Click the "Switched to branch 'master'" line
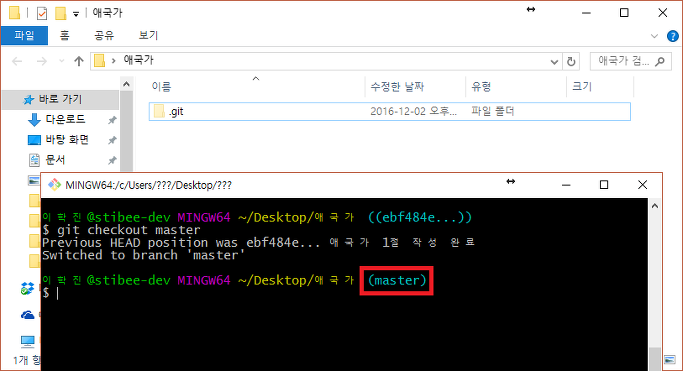683x371 pixels. (x=144, y=255)
